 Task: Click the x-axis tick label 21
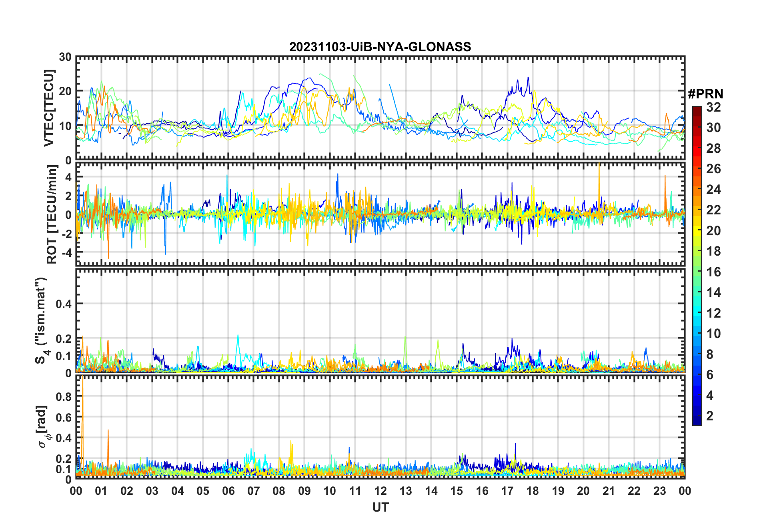[x=609, y=491]
